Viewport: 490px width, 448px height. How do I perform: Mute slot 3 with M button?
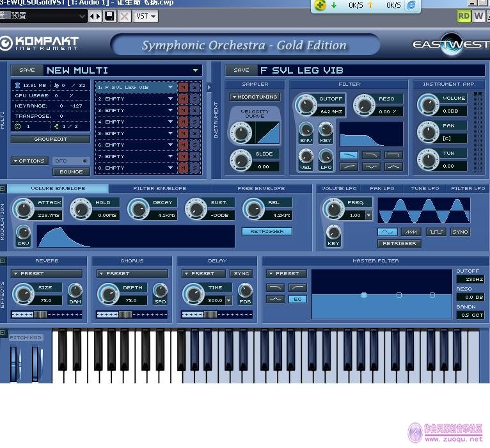pos(183,110)
